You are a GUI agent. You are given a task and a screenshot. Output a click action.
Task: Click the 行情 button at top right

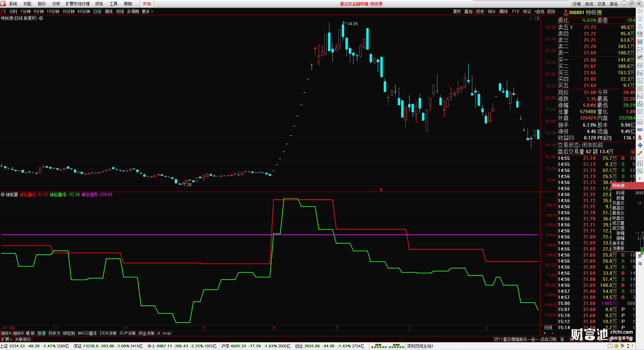[577, 4]
